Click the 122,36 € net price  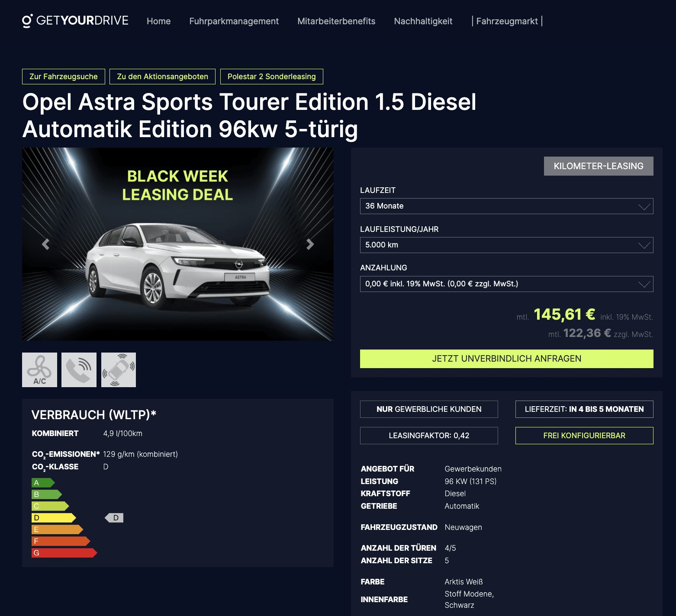pos(587,333)
